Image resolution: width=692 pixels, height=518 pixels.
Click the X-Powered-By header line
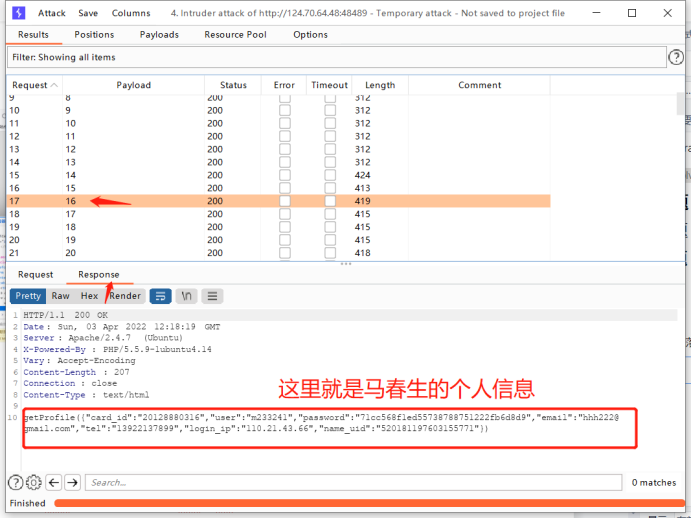point(117,349)
